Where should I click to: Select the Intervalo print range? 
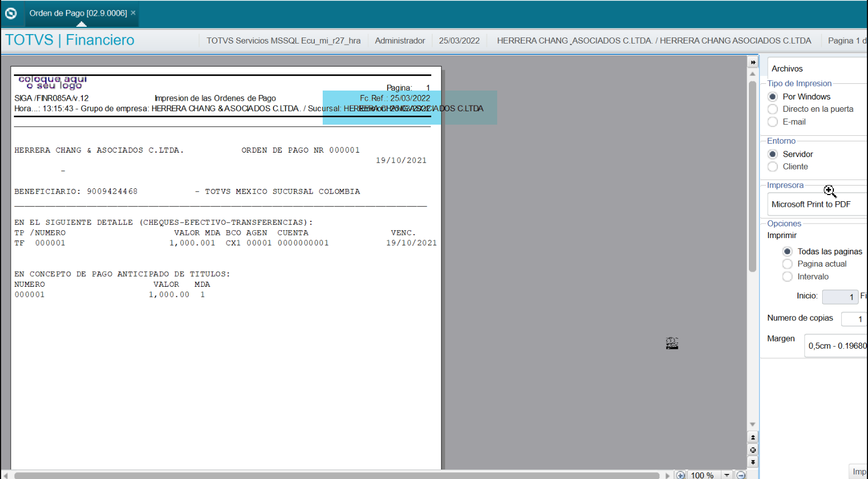pos(787,277)
